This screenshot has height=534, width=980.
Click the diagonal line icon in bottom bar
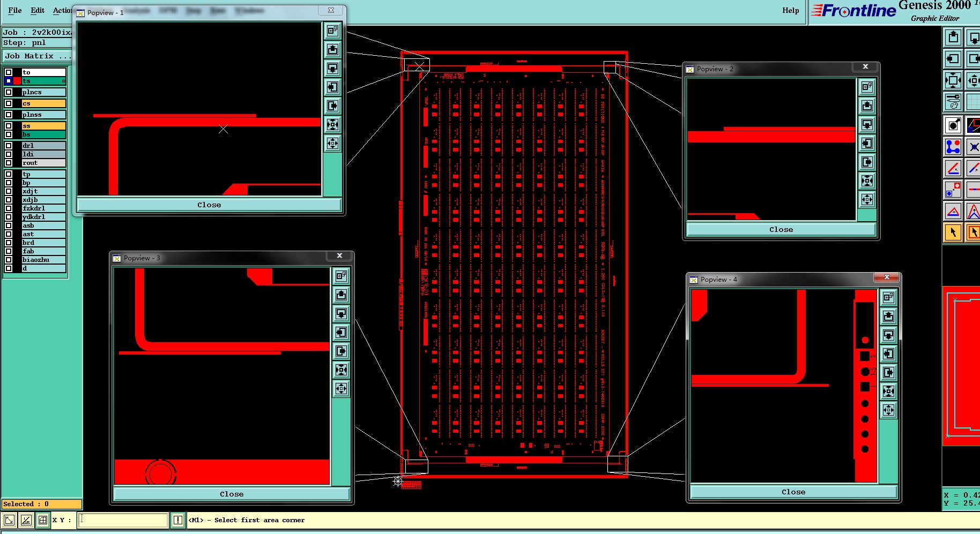tap(26, 520)
